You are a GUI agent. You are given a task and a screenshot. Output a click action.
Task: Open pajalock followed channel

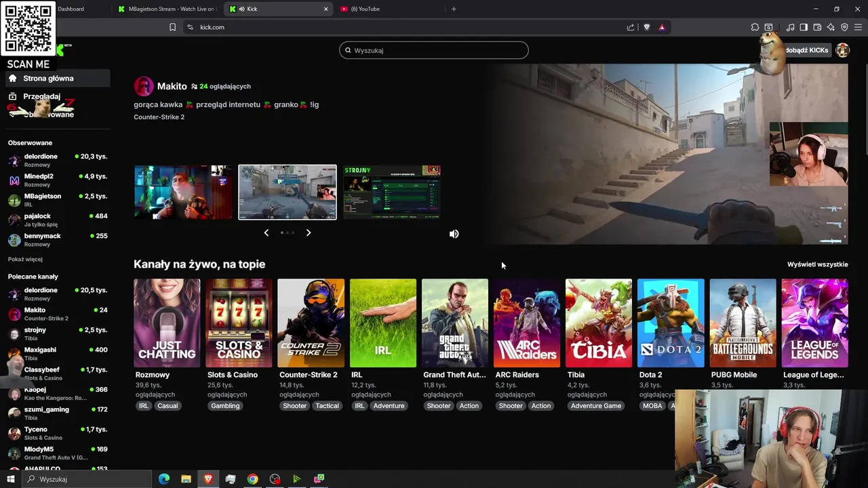(x=58, y=220)
